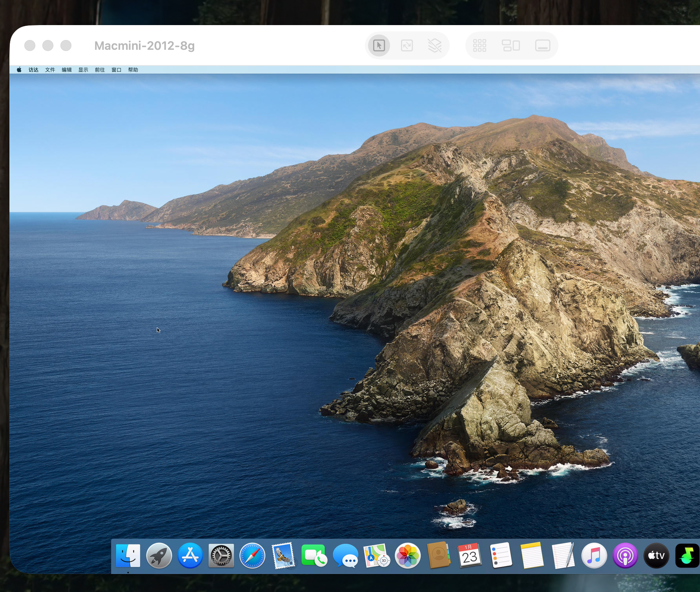
Task: Click the Macmini-2012-8g window title
Action: click(145, 46)
